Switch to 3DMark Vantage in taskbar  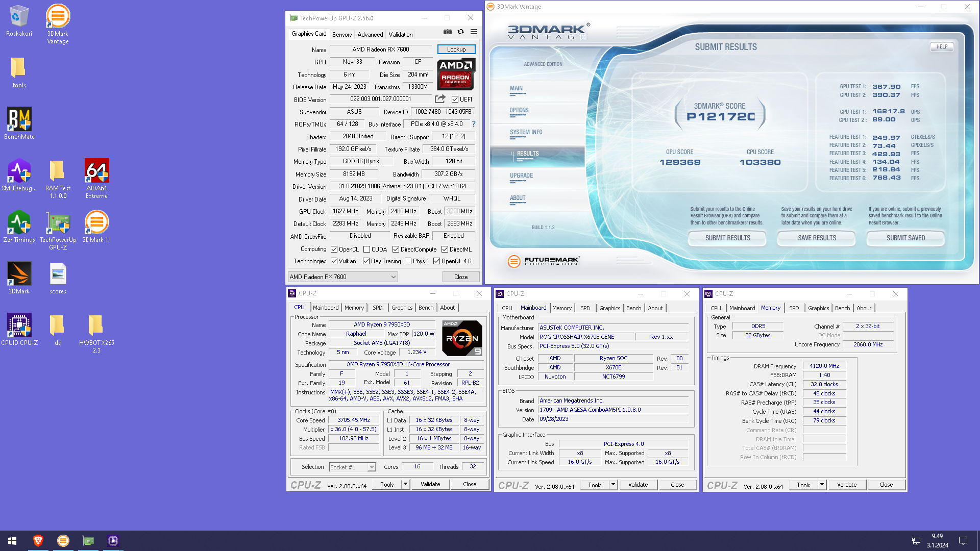[63, 541]
